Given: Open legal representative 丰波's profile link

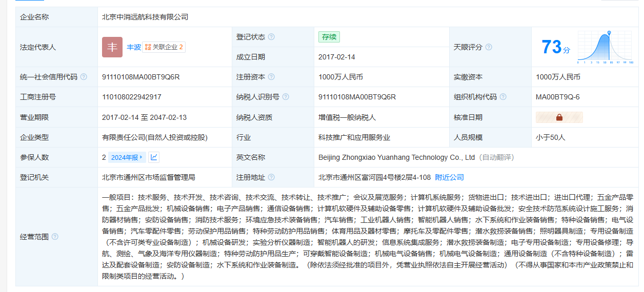Looking at the screenshot, I should [x=134, y=47].
